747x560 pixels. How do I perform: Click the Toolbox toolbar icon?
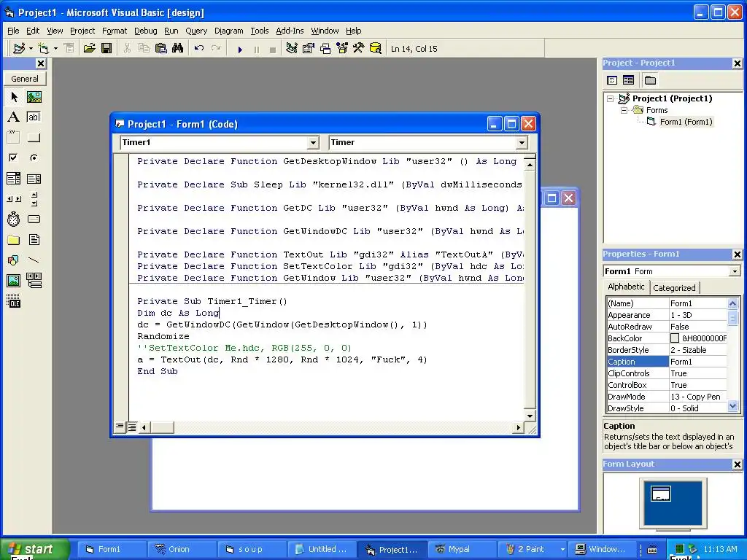coord(358,49)
